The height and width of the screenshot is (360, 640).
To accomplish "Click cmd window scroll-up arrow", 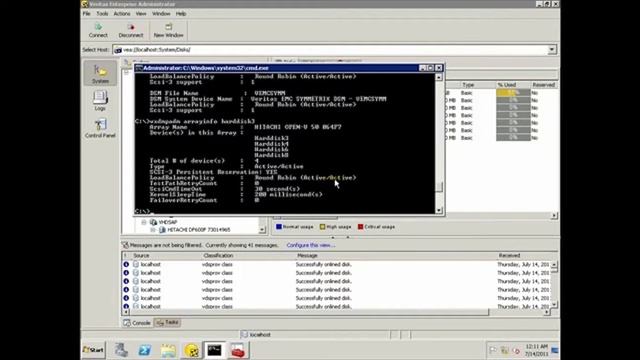I will pos(439,77).
